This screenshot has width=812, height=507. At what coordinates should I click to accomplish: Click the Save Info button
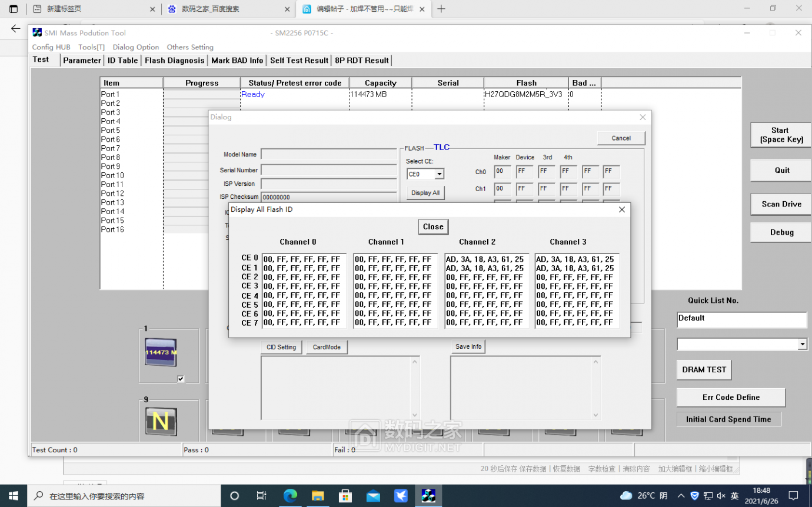468,346
